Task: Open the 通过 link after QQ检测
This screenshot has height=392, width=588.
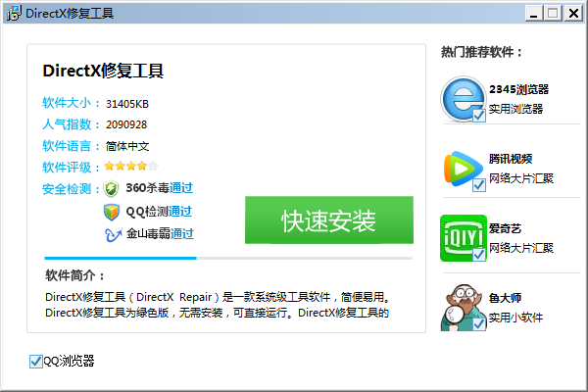Action: [x=180, y=212]
